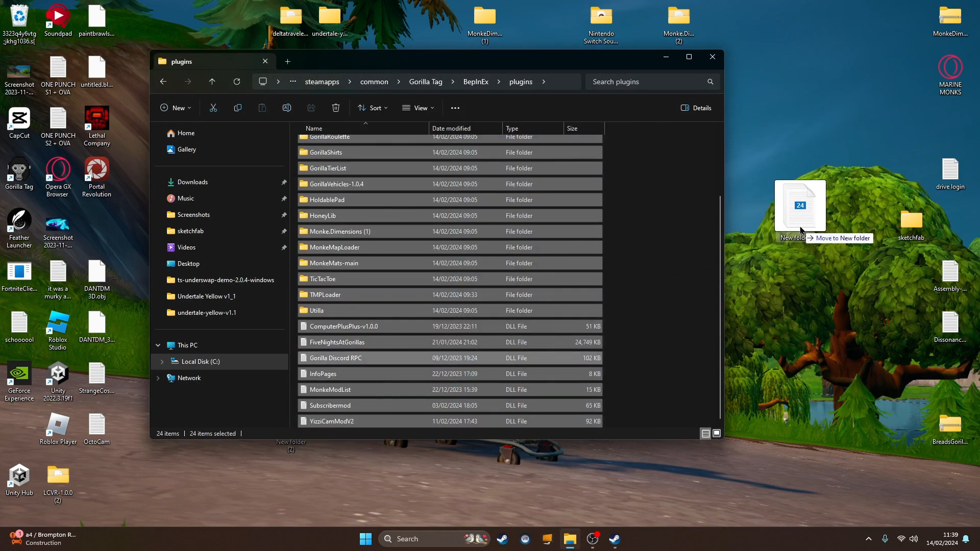Viewport: 980px width, 551px height.
Task: Toggle the Details pane button
Action: click(696, 108)
